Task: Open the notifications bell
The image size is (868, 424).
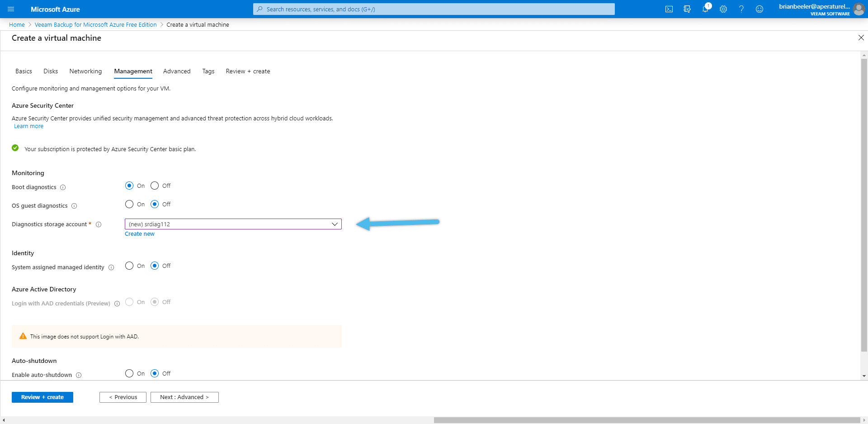Action: 705,9
